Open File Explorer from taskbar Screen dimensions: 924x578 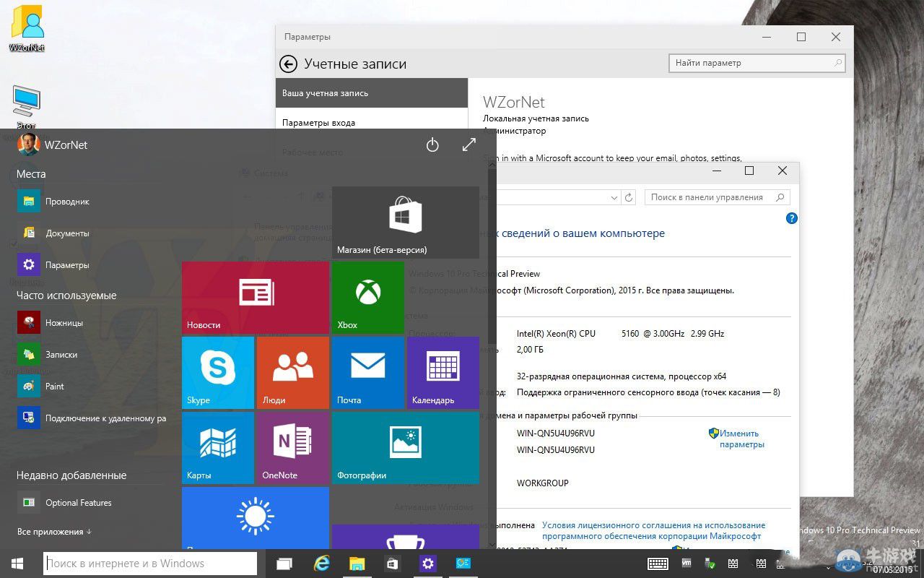(x=357, y=564)
